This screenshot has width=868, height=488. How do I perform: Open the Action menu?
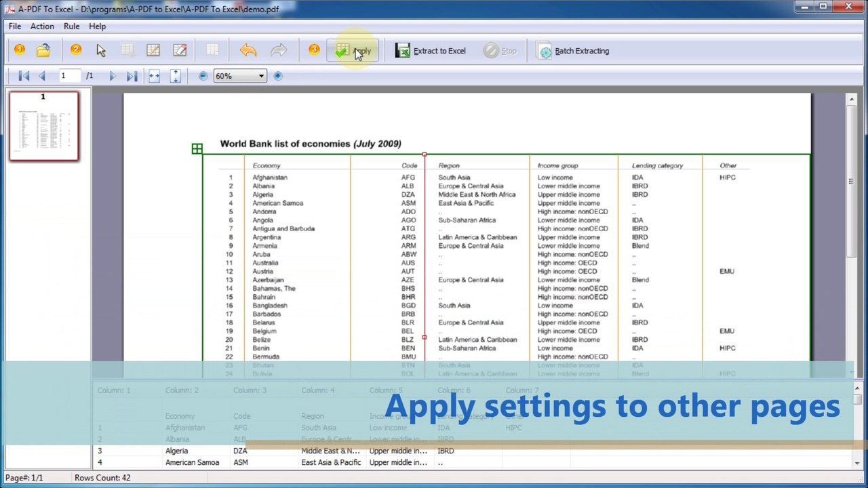pos(42,26)
